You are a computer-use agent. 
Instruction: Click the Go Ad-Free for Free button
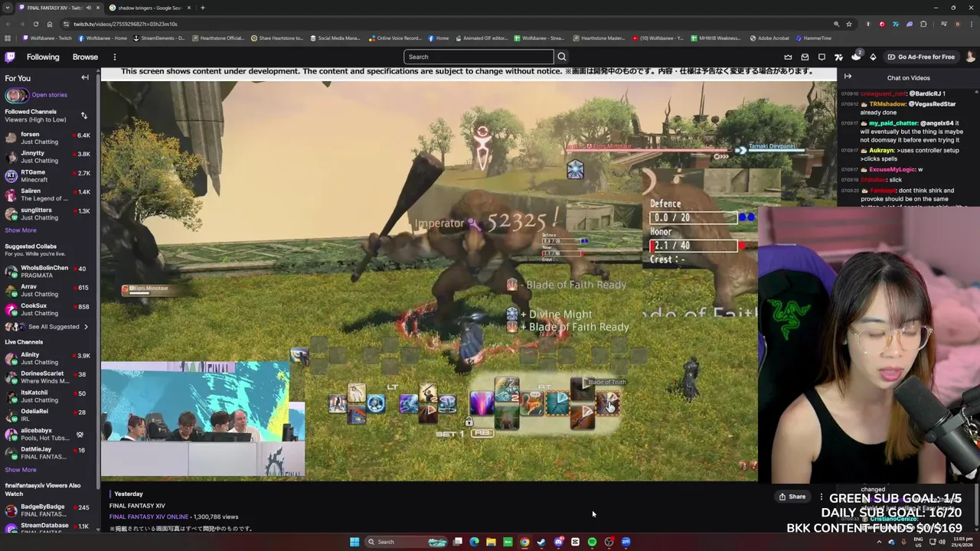pos(921,57)
